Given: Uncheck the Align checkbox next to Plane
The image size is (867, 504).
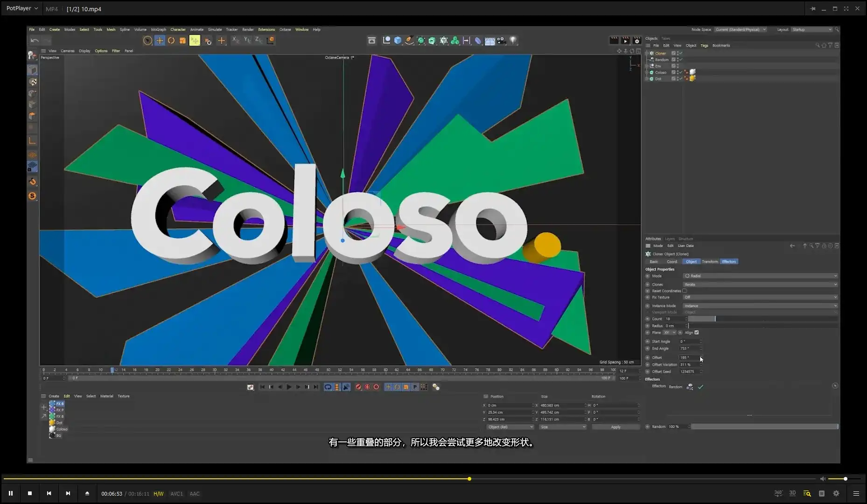Looking at the screenshot, I should (x=697, y=332).
